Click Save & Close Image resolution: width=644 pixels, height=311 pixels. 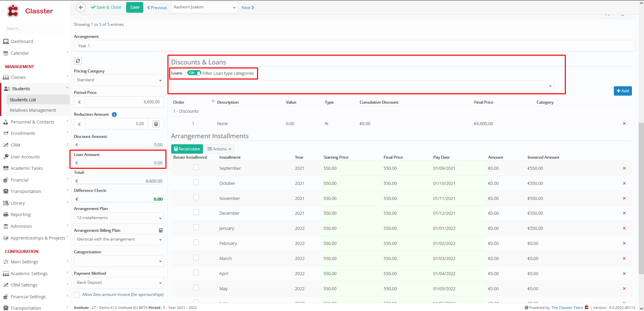coord(106,7)
